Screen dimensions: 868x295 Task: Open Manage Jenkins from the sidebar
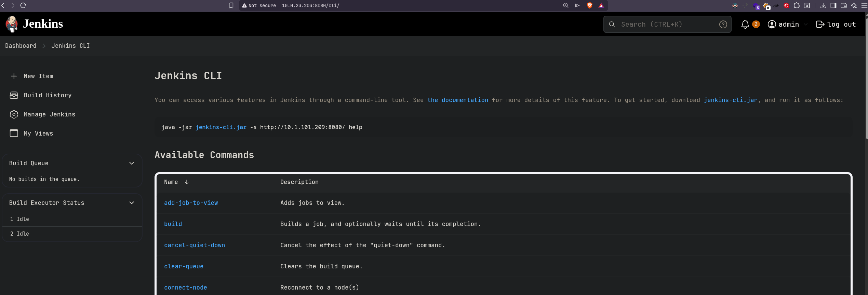tap(49, 114)
